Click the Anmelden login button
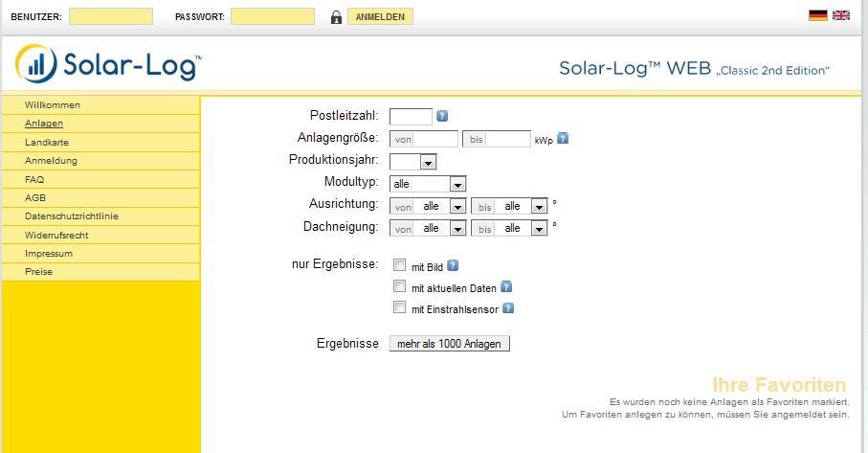The height and width of the screenshot is (453, 868). [x=380, y=16]
